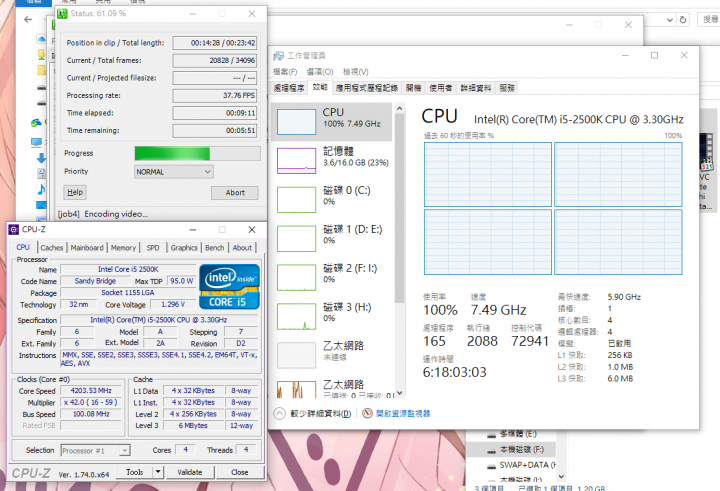Screen dimensions: 720x491
Task: Switch to the 服務 tab in Task Manager
Action: click(507, 88)
